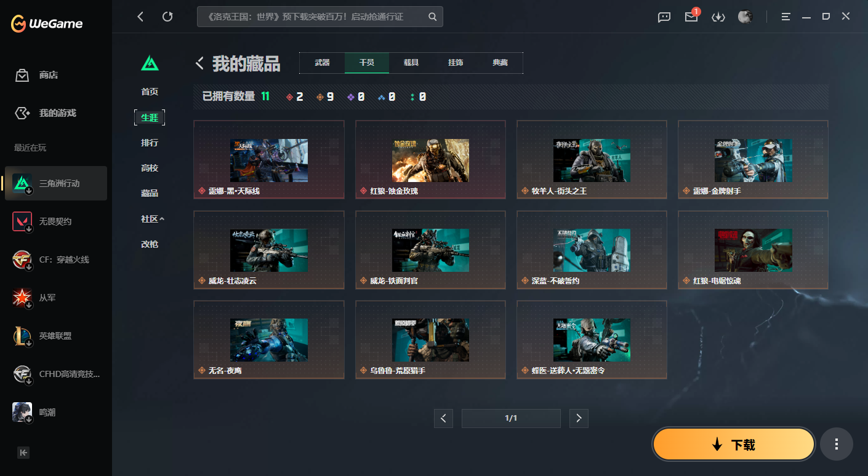
Task: Open the hamburger main menu
Action: (x=786, y=17)
